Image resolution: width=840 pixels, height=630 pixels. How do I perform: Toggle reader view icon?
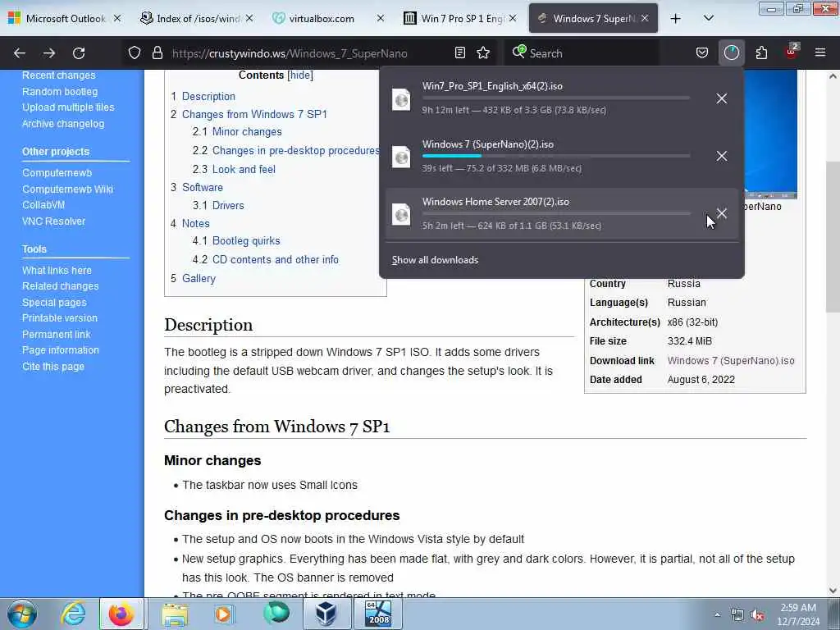click(x=459, y=52)
